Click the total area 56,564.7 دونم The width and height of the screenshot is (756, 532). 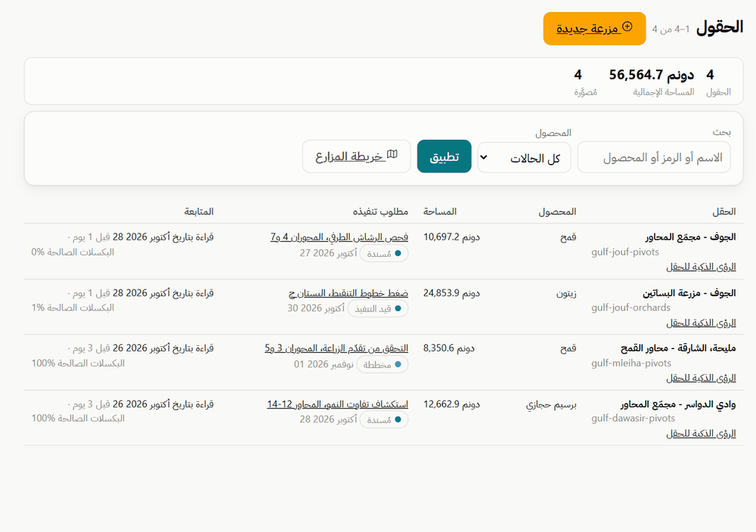tap(652, 75)
